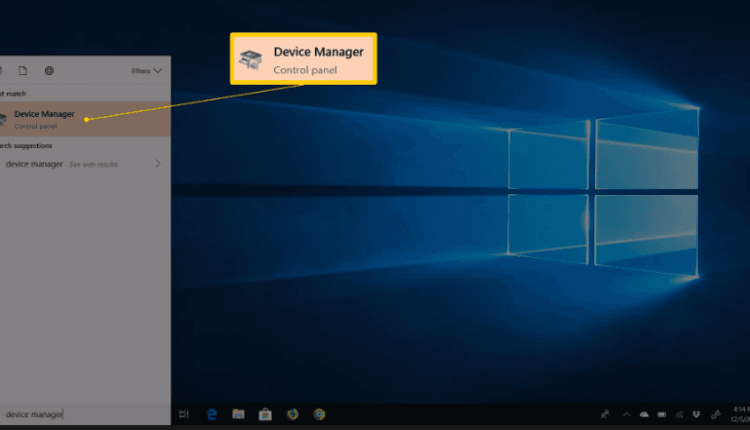Open File Explorer from the taskbar
750x430 pixels.
[x=238, y=414]
